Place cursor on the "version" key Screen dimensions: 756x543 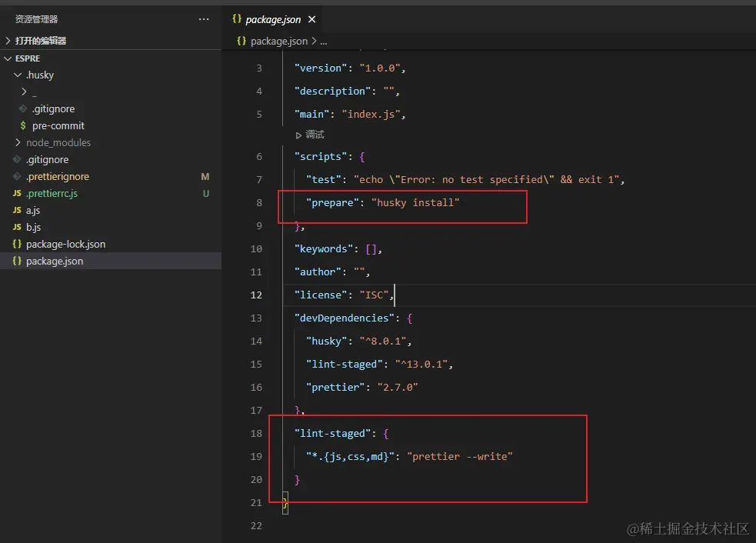[321, 68]
